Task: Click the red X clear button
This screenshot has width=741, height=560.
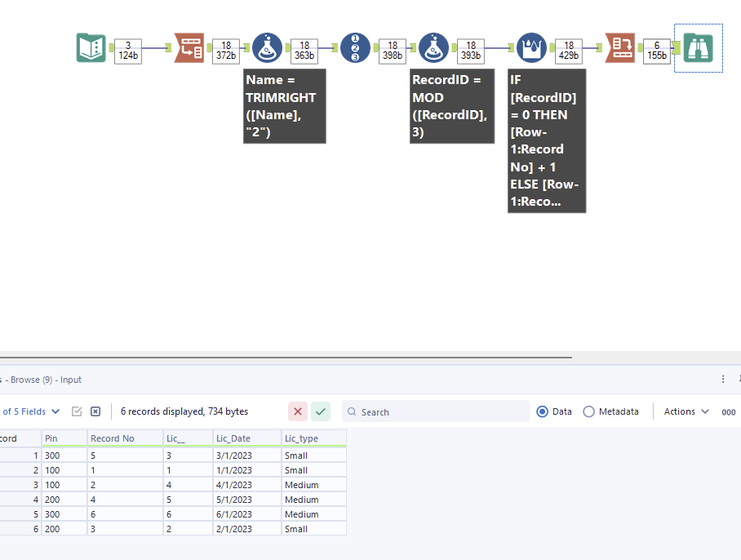Action: pos(298,411)
